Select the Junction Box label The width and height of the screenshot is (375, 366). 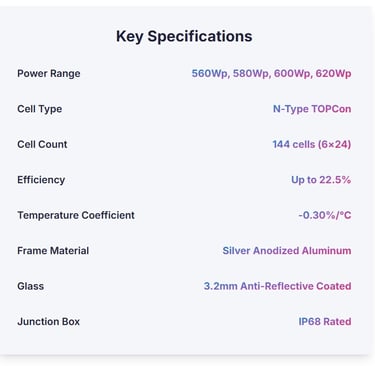pyautogui.click(x=49, y=322)
